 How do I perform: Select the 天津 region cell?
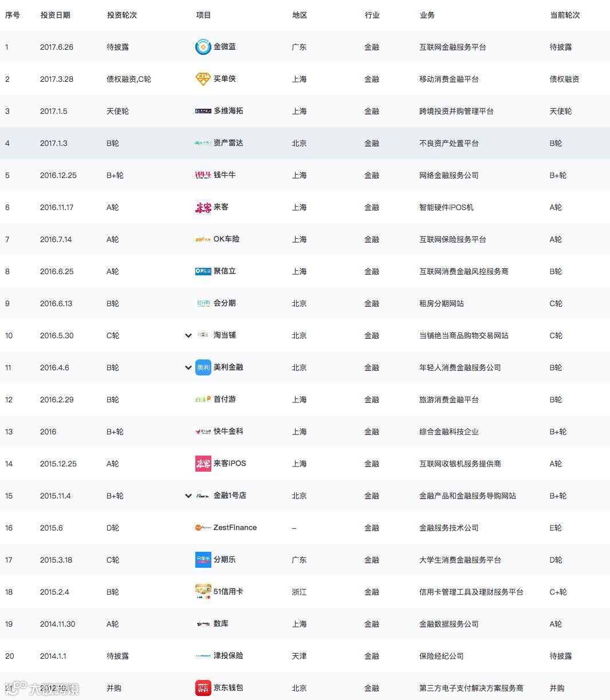coord(300,656)
